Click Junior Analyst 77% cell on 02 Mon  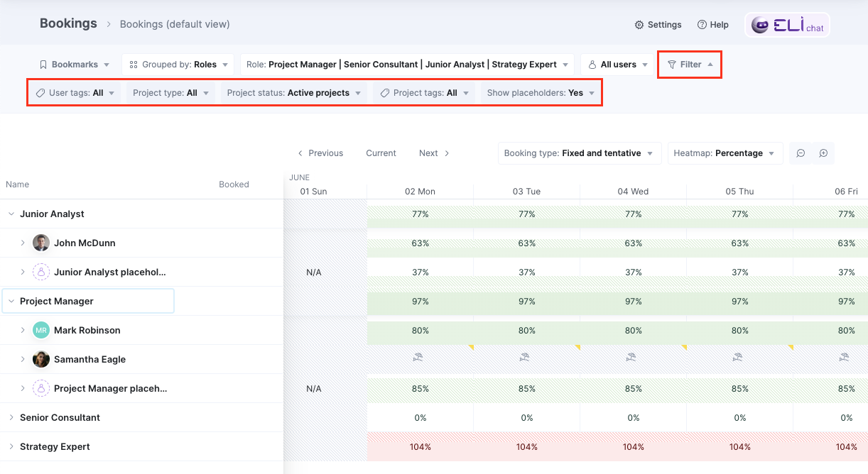coord(420,214)
